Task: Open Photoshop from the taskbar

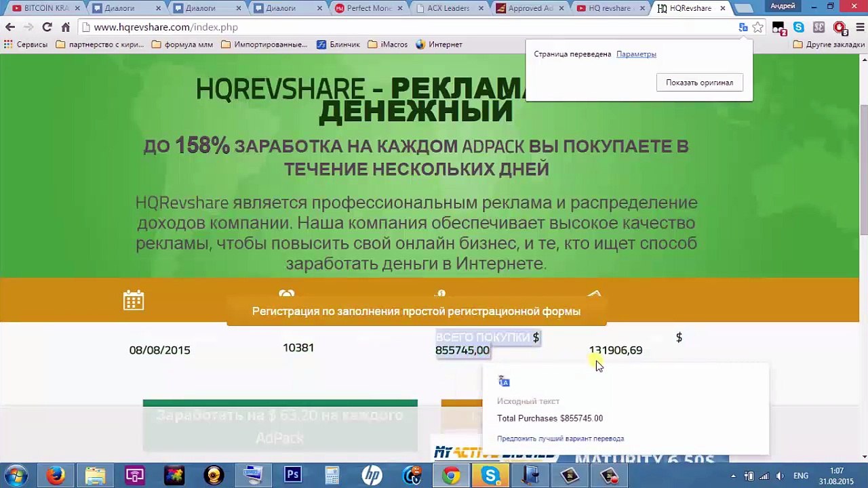Action: [x=292, y=475]
